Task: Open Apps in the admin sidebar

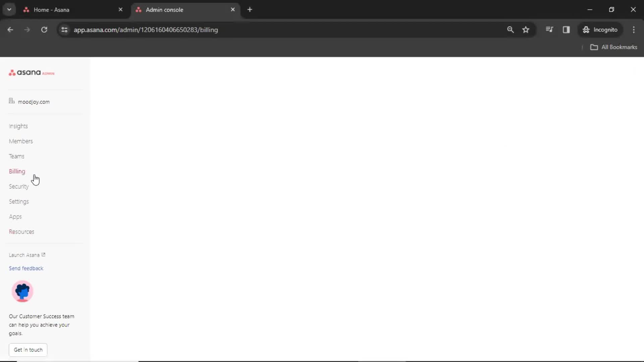Action: click(15, 217)
